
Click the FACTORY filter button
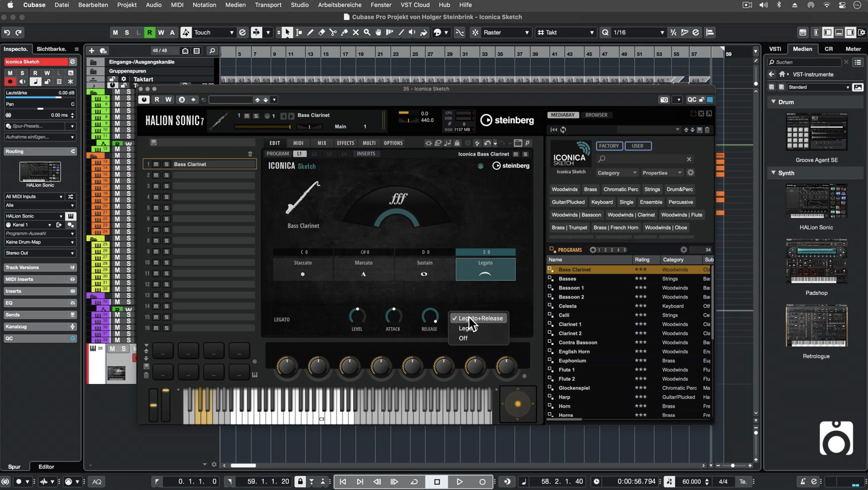coord(609,146)
